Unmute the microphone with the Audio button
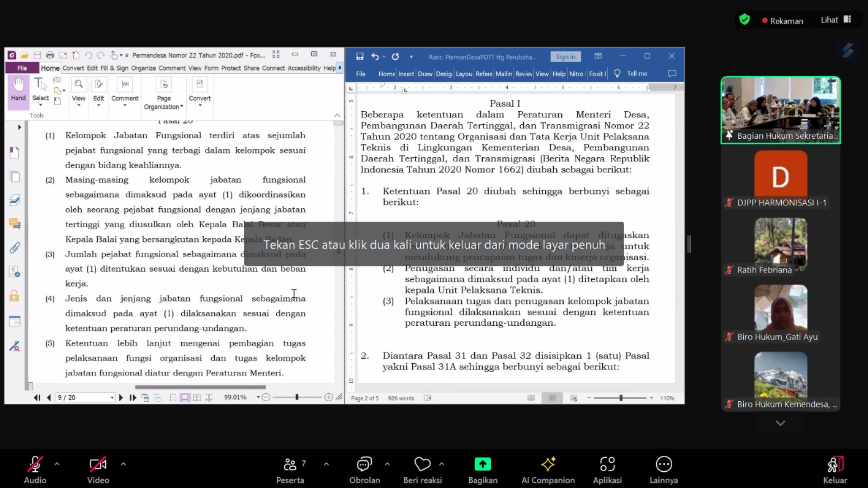Viewport: 868px width, 488px height. [x=35, y=470]
